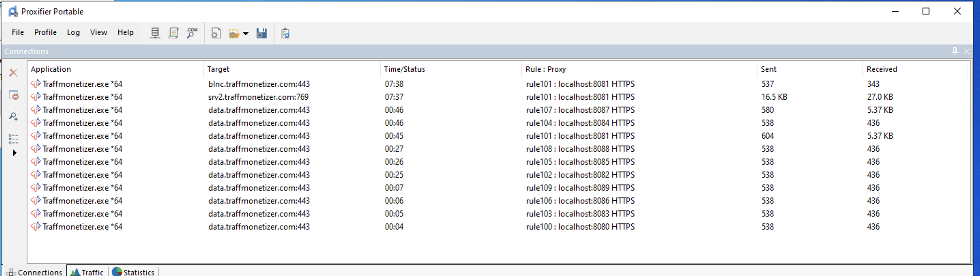Click connection icon in the rule100 row
This screenshot has width=980, height=276.
coord(35,226)
